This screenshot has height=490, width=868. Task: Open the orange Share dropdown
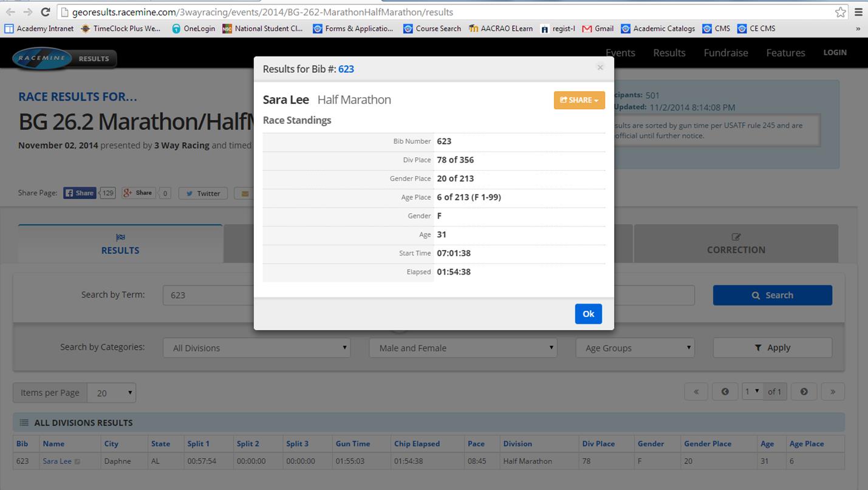(x=579, y=100)
